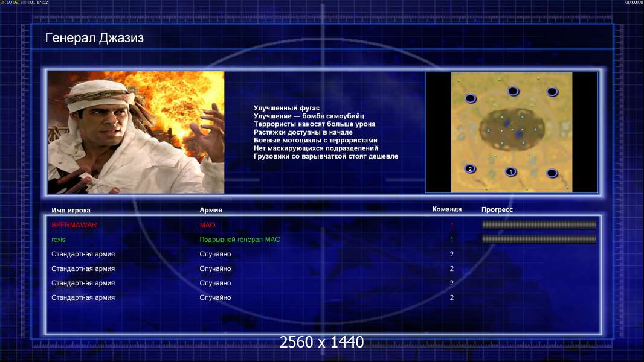Click the 'Генерал Джазиз' title text
The width and height of the screenshot is (644, 362).
94,38
